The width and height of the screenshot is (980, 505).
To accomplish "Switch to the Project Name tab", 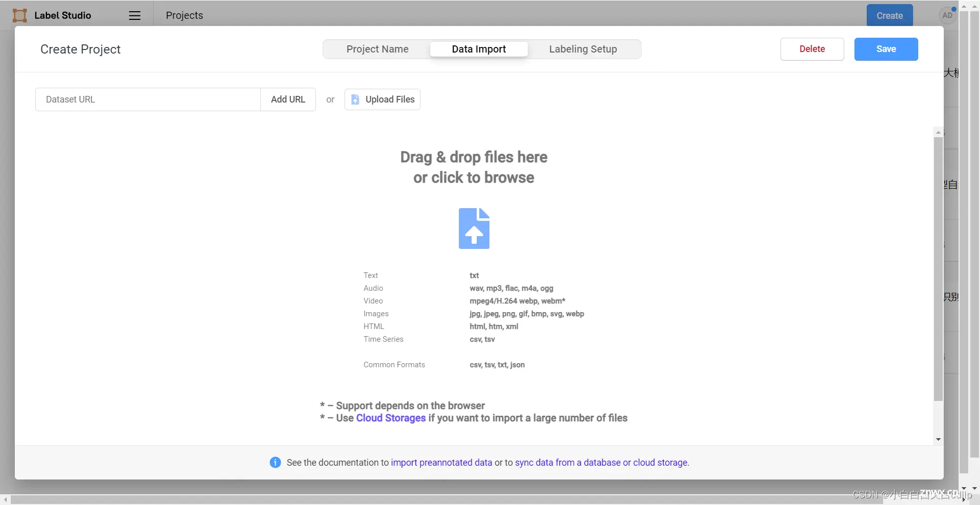I will coord(377,49).
